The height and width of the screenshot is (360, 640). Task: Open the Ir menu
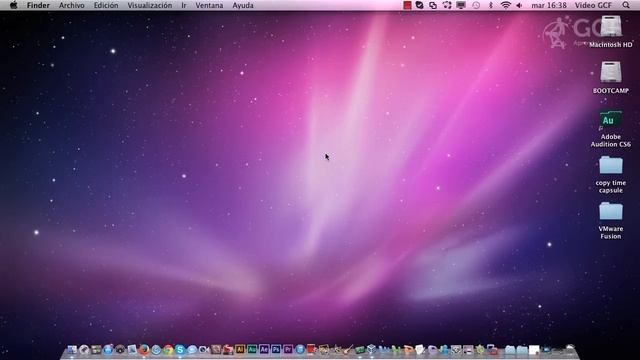point(184,5)
